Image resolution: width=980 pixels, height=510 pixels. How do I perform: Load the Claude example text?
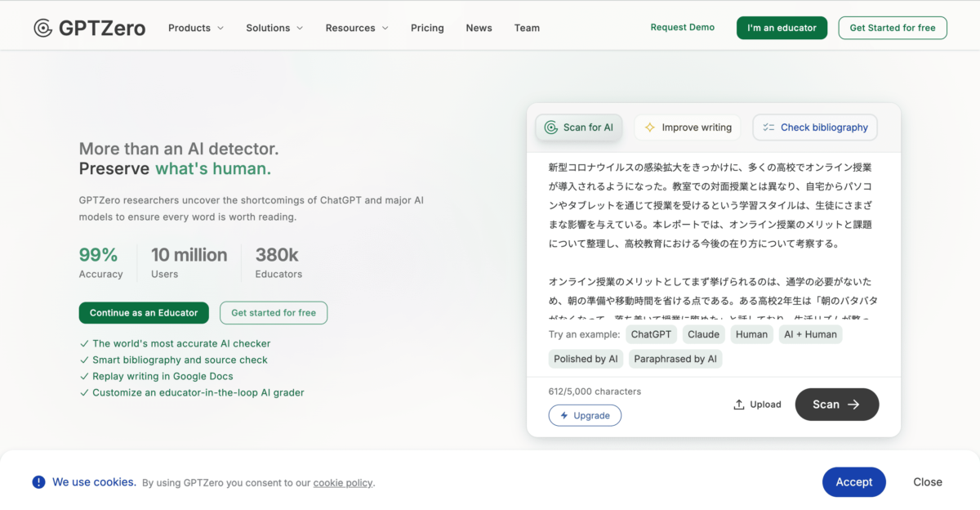(x=703, y=334)
